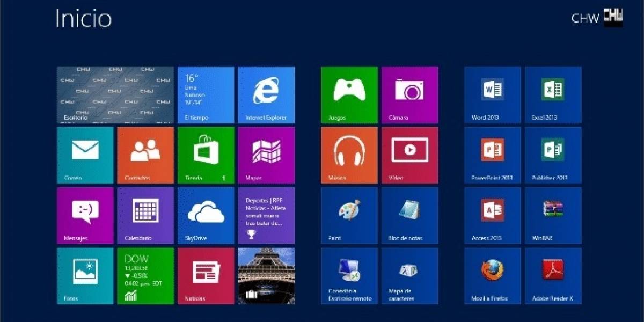Open the Cámara camera tile
This screenshot has height=322, width=644.
[x=409, y=95]
